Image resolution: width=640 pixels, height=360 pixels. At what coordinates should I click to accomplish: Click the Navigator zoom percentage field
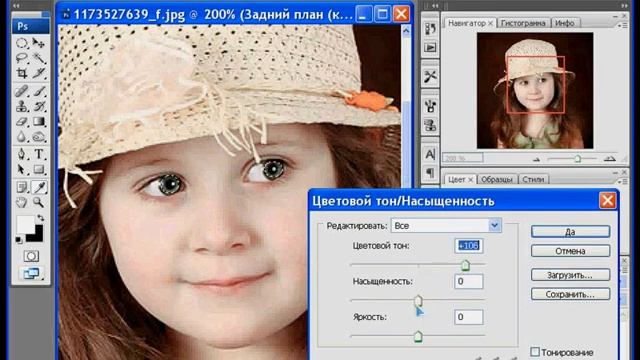pos(463,158)
